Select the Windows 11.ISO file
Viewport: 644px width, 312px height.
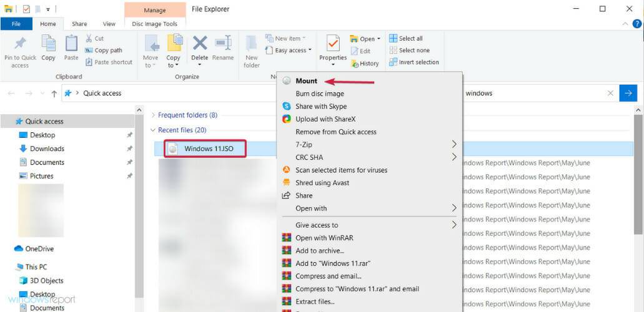[205, 149]
